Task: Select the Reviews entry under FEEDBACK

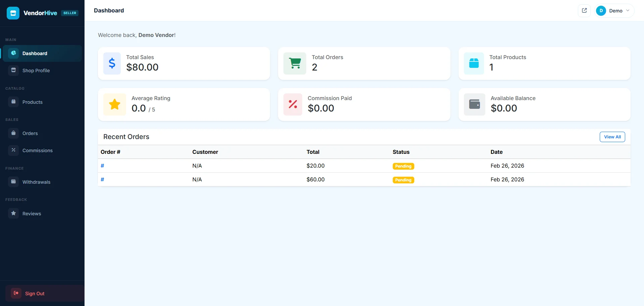Action: (32, 213)
